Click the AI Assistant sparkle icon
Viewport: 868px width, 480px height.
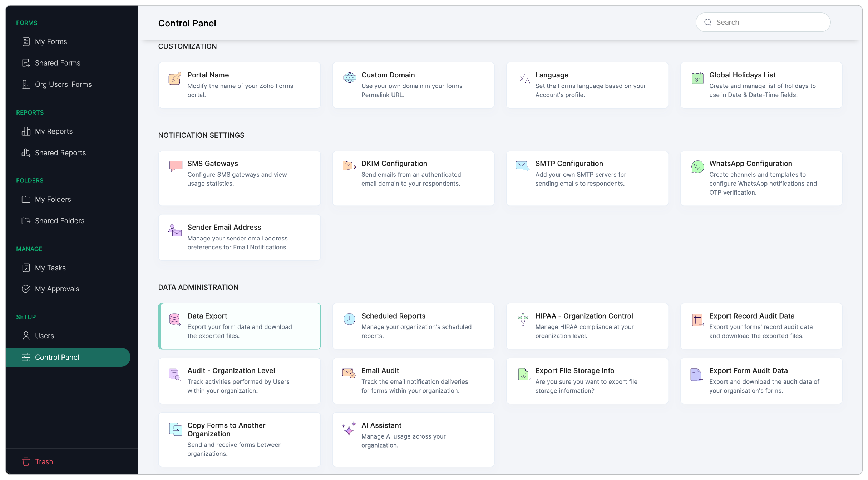348,429
